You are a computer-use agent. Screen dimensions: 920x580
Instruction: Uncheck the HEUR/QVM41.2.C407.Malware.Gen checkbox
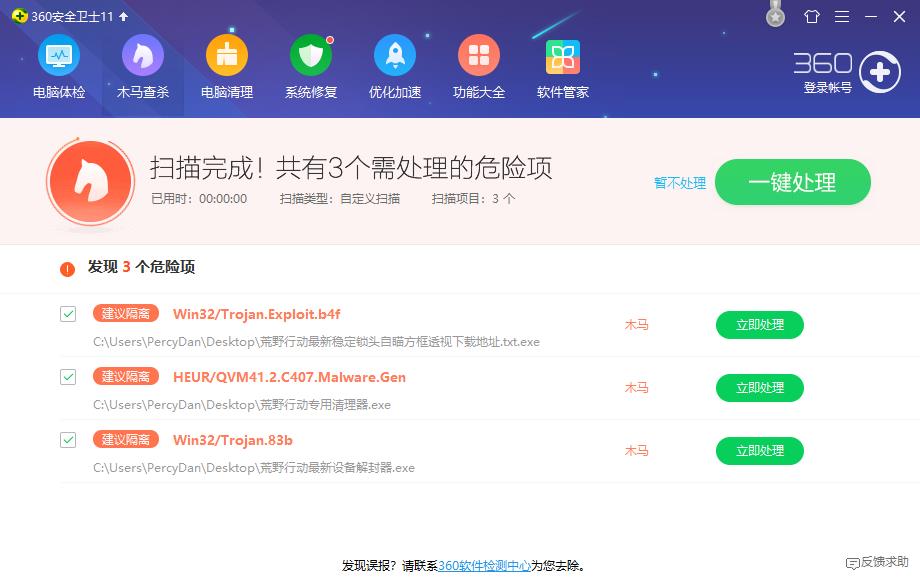[x=68, y=377]
